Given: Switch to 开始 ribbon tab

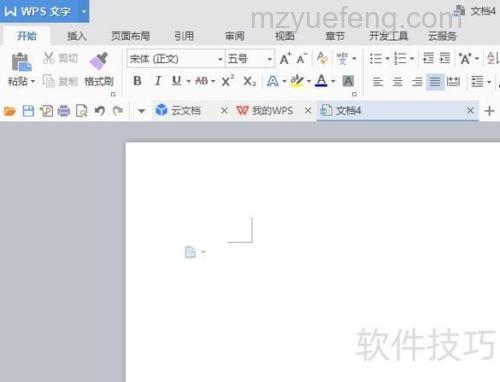Looking at the screenshot, I should (27, 36).
